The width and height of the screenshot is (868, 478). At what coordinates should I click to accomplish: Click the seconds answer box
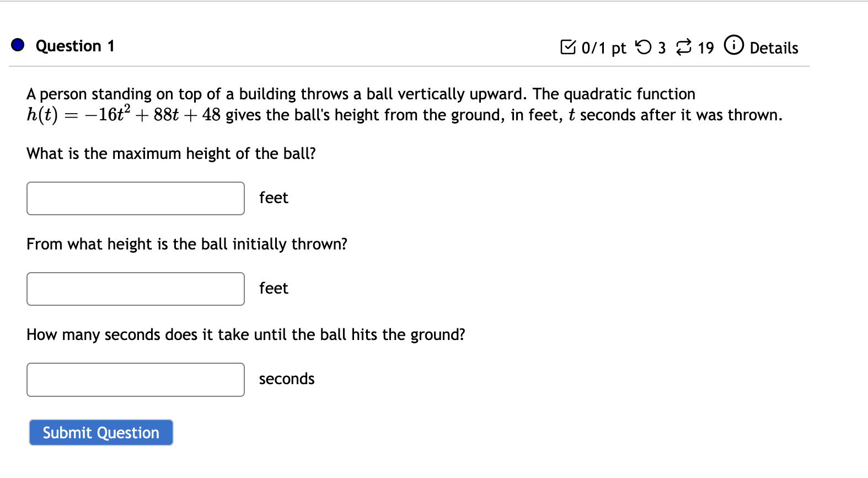[135, 379]
